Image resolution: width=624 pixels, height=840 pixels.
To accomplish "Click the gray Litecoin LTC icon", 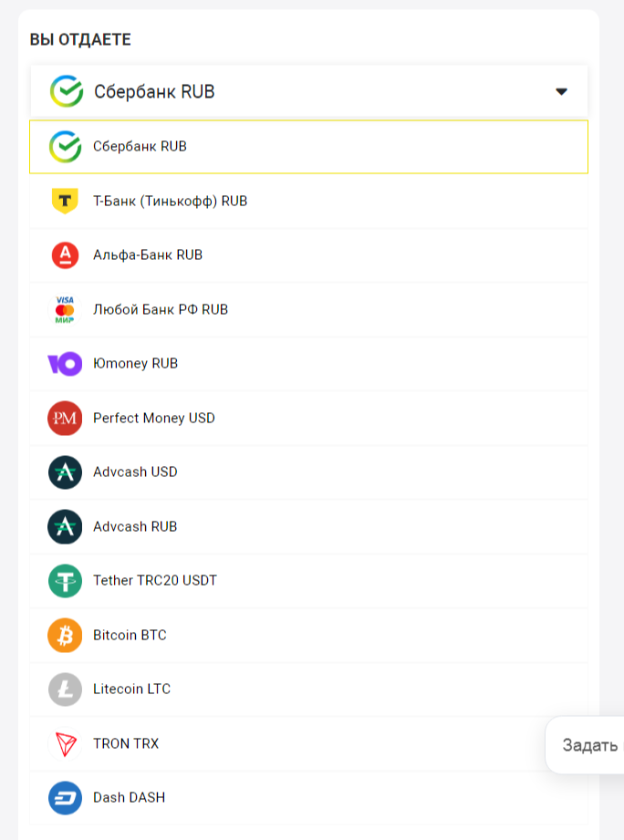I will click(x=63, y=690).
